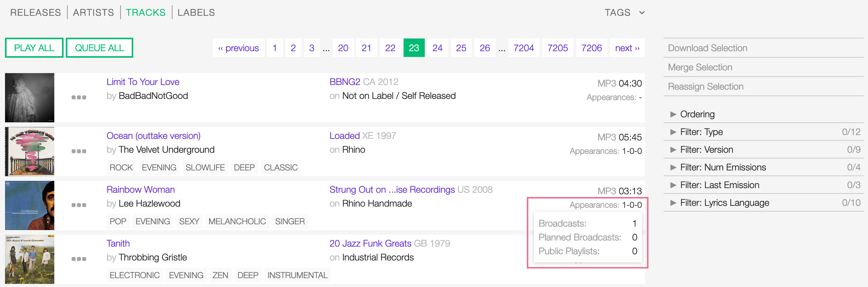Image resolution: width=868 pixels, height=287 pixels.
Task: Click current page 23
Action: coord(414,48)
